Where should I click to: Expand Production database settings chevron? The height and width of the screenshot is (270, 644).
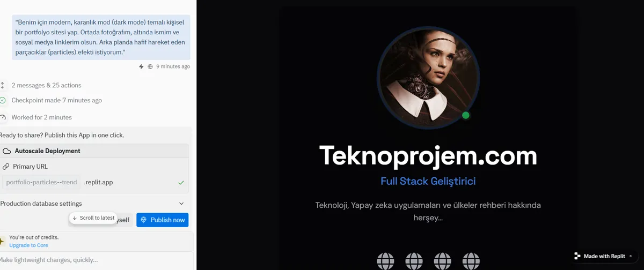(181, 204)
